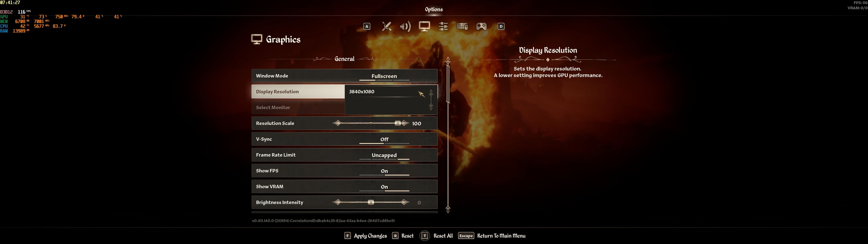Click the resolution list scrollbar track
Image resolution: width=868 pixels, height=244 pixels.
tap(431, 99)
